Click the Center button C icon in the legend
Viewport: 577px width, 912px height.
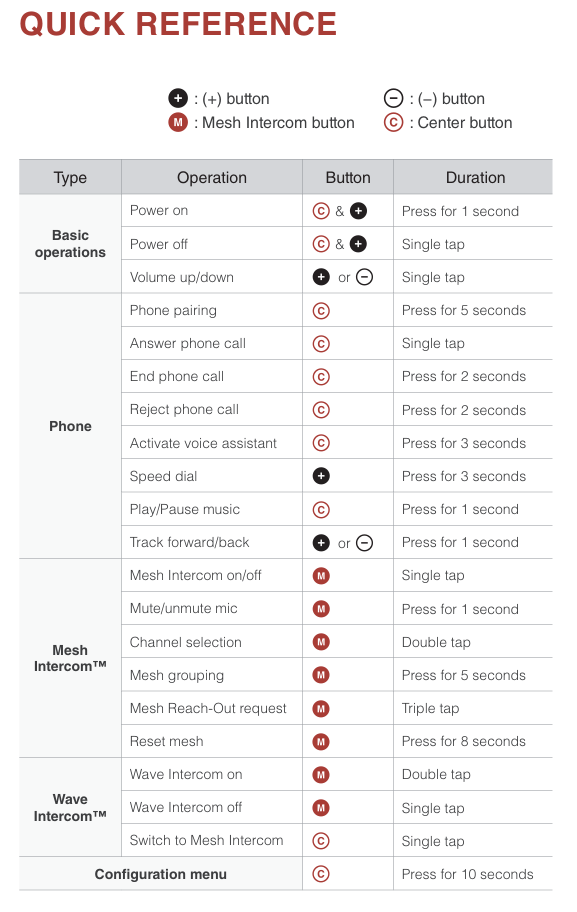tap(394, 123)
